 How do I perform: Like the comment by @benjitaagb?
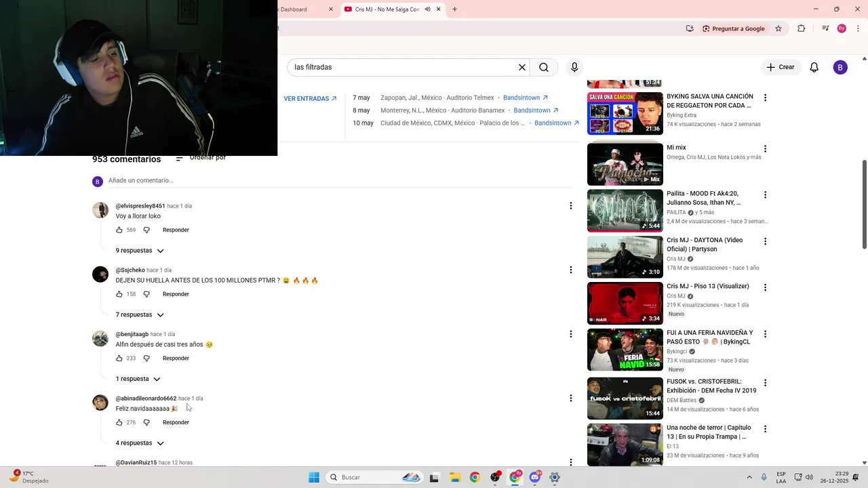(x=119, y=358)
